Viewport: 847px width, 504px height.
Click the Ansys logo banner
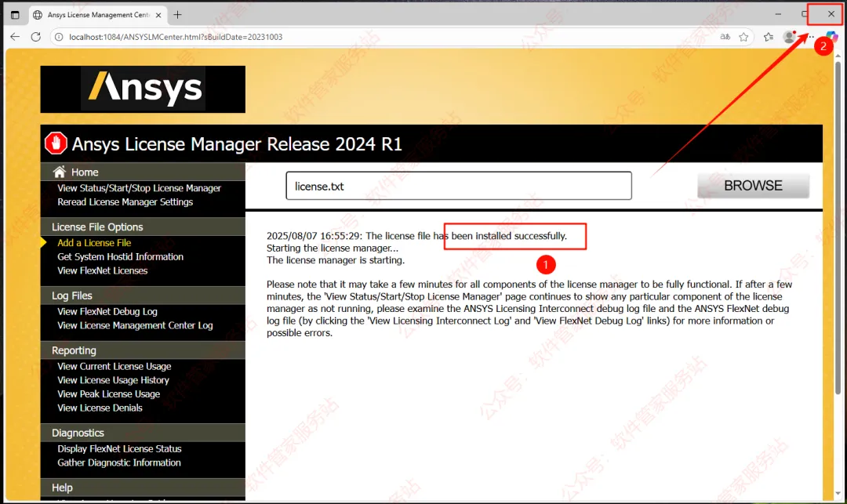click(x=143, y=89)
